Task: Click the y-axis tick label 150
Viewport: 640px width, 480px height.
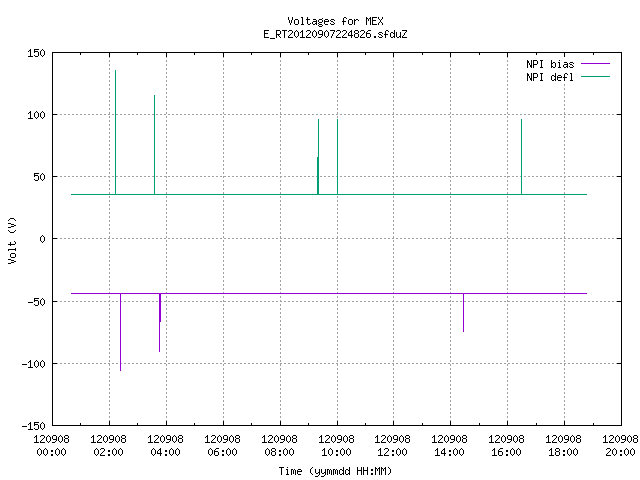Action: 36,53
